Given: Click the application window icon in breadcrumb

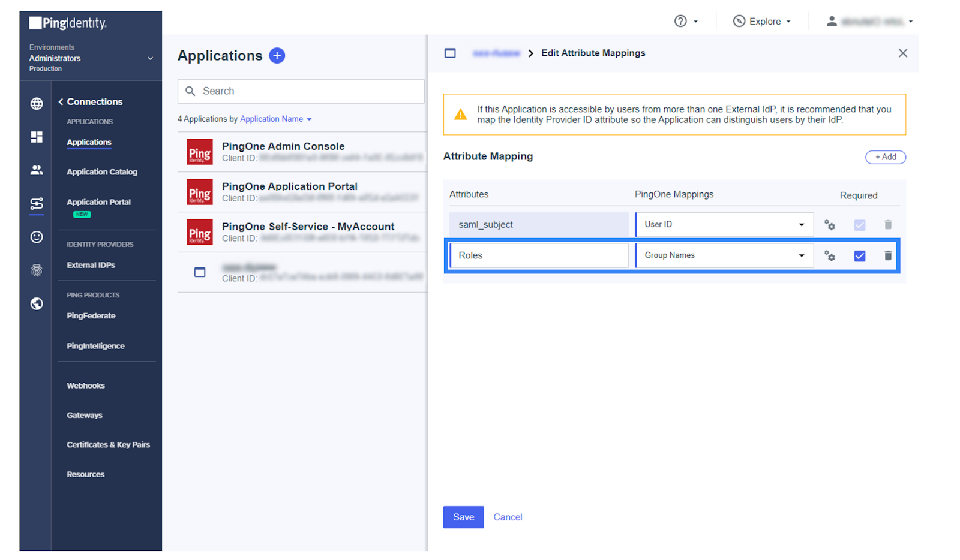Looking at the screenshot, I should click(x=450, y=53).
